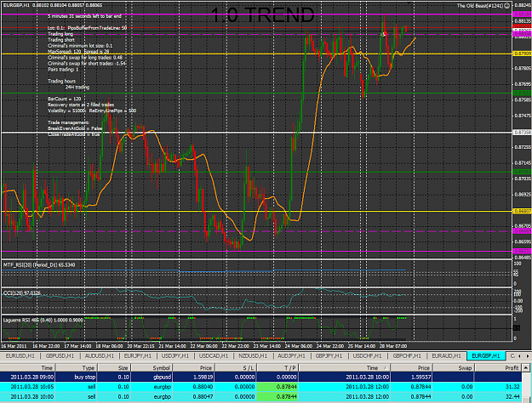Switch to the EURUSD,H1 chart tab
532x403 pixels.
[20, 356]
